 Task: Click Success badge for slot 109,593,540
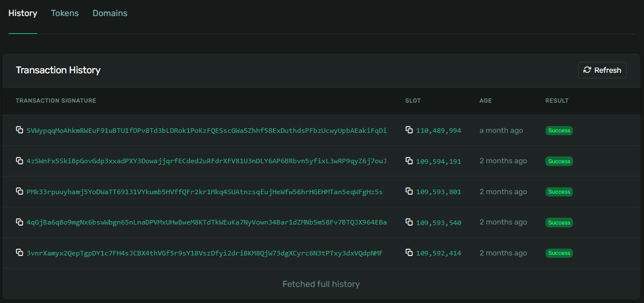tap(559, 223)
